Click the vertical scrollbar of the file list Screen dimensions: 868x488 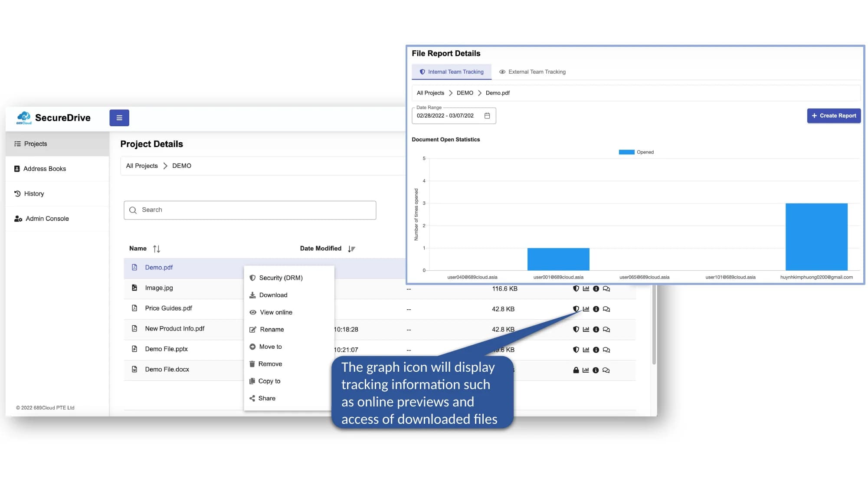654,324
